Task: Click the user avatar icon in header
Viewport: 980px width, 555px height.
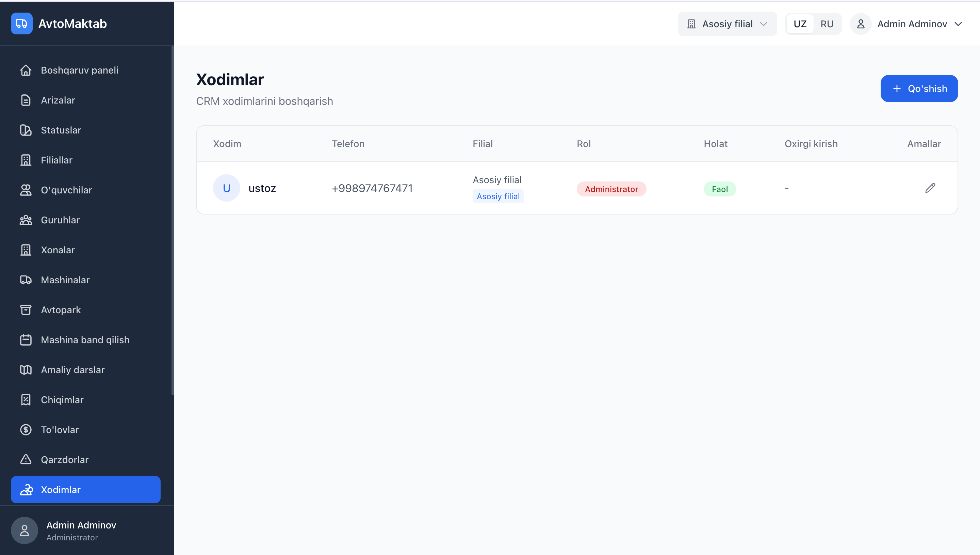Action: click(x=861, y=24)
